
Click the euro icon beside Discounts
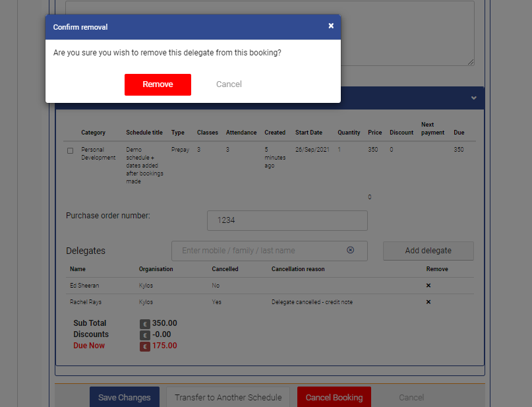pos(144,335)
